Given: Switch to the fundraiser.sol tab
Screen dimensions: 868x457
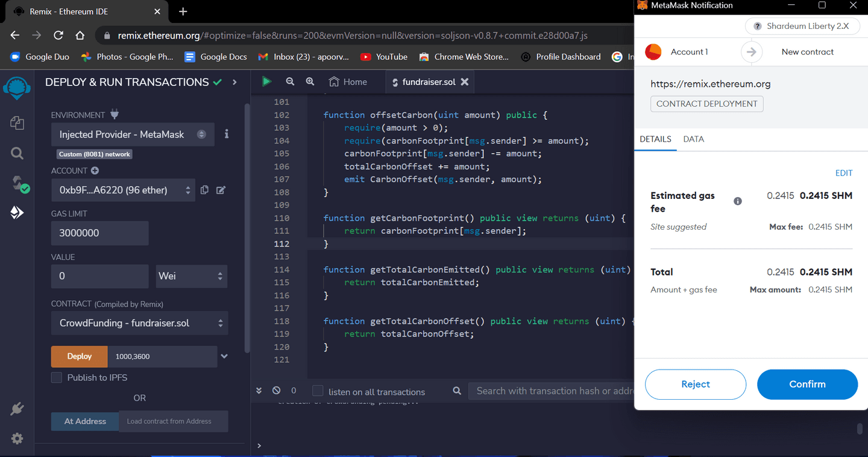Looking at the screenshot, I should point(430,82).
